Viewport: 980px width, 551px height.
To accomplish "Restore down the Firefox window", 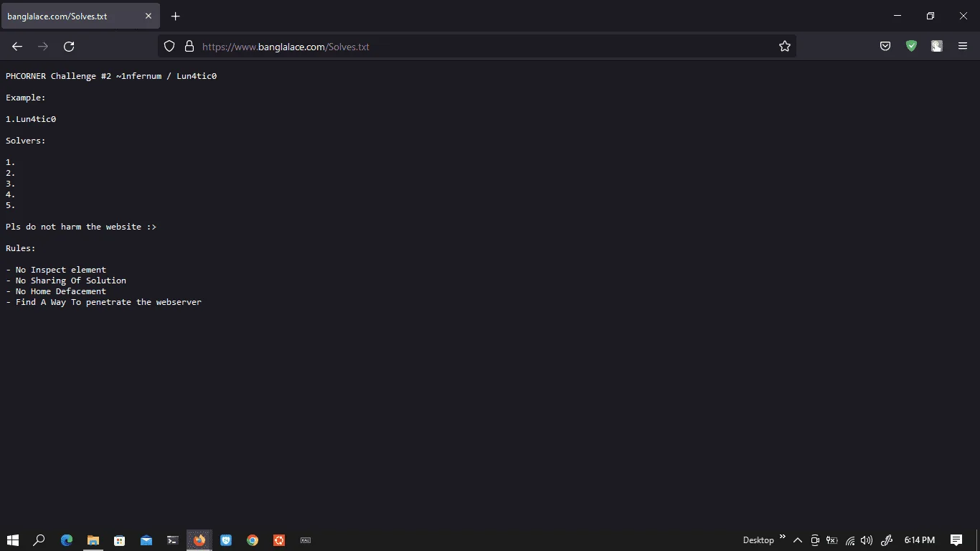I will click(x=930, y=16).
